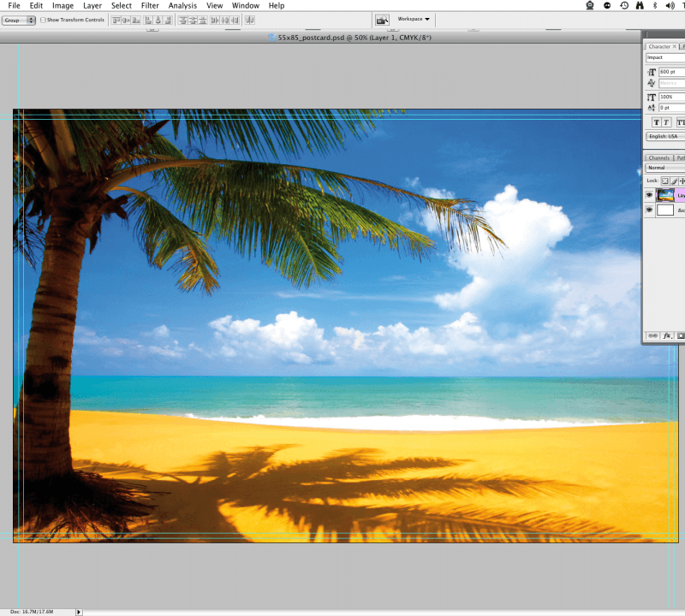Click the link layers icon

(x=653, y=336)
